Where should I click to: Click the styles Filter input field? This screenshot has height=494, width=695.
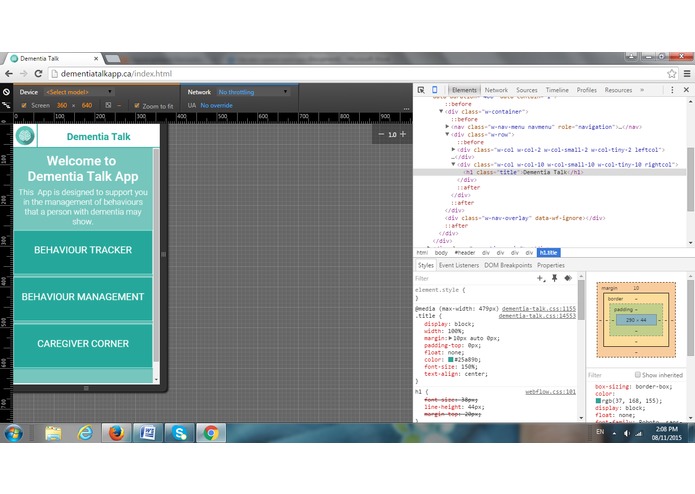coord(474,278)
